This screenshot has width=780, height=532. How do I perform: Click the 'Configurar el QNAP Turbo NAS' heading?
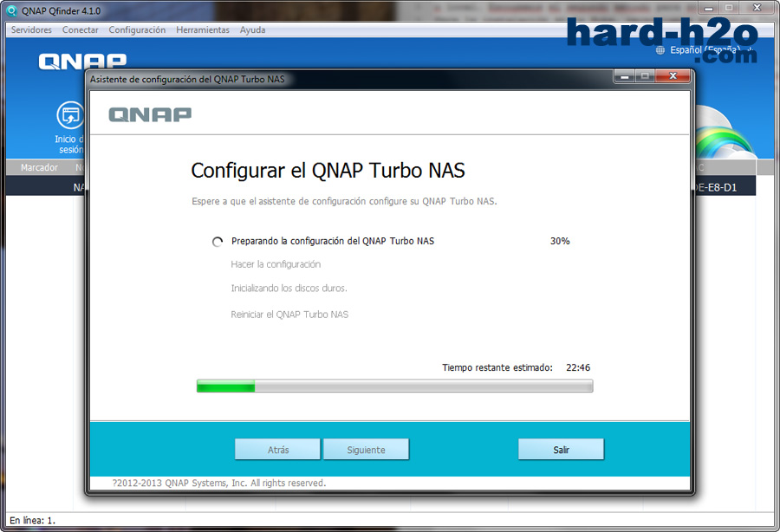tap(328, 171)
